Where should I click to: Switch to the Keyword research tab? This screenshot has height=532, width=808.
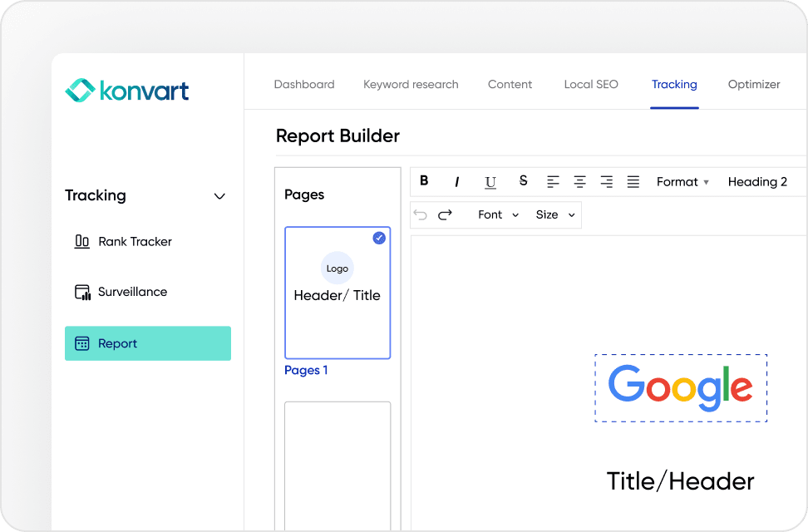click(411, 84)
